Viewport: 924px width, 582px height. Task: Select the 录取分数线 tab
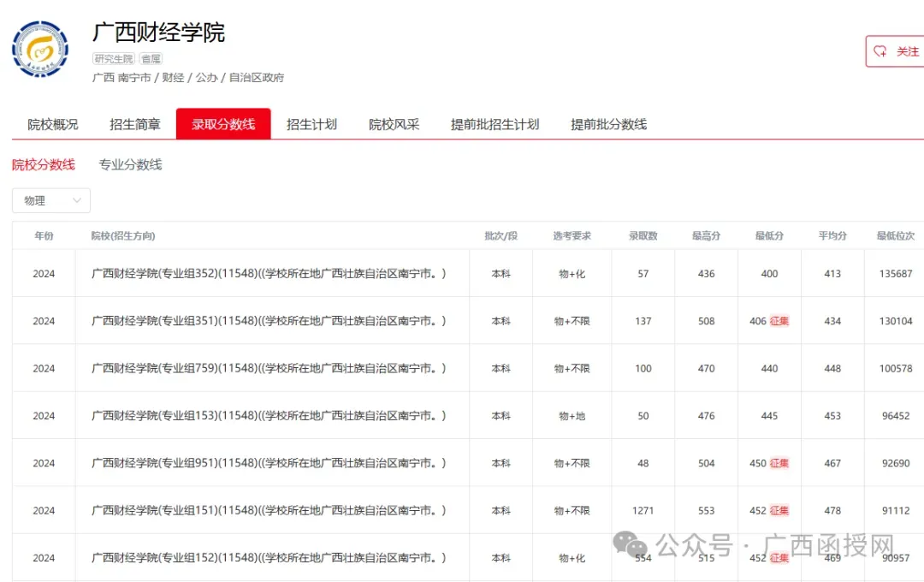pyautogui.click(x=223, y=124)
